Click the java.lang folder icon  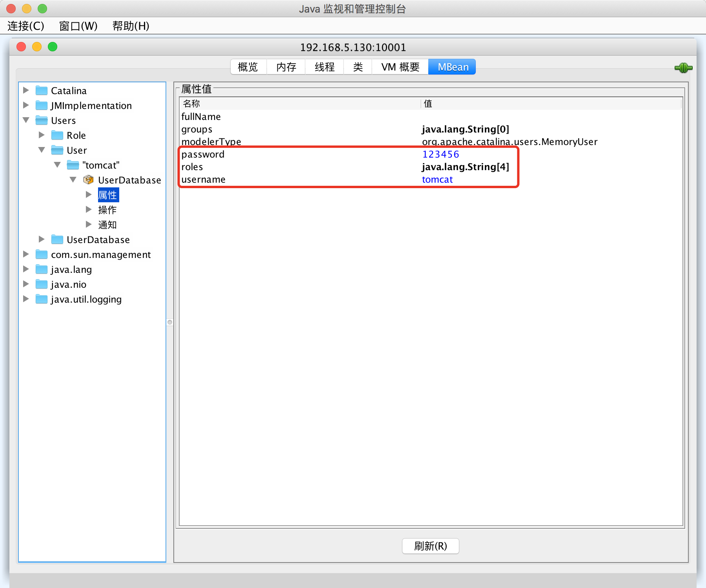pos(42,269)
